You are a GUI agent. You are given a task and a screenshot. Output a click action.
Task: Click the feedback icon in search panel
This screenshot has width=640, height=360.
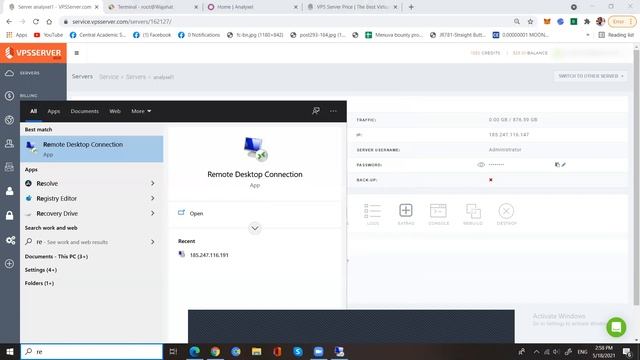pyautogui.click(x=316, y=111)
